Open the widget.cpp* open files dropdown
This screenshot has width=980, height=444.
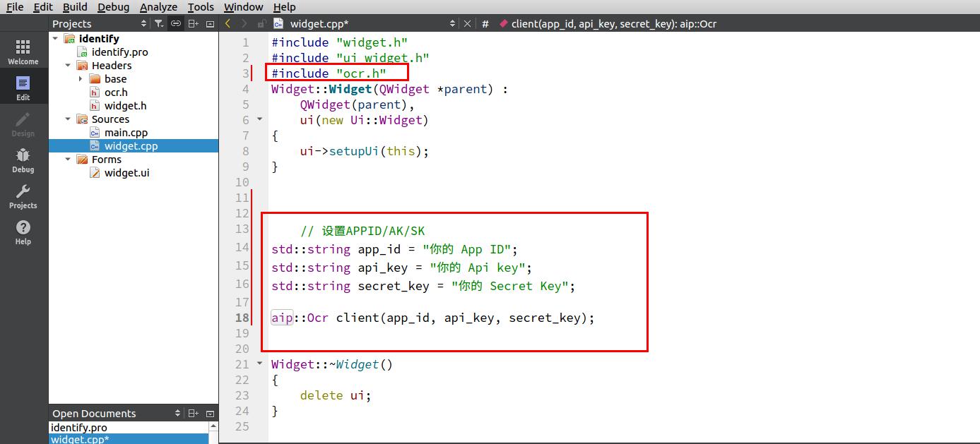point(452,23)
